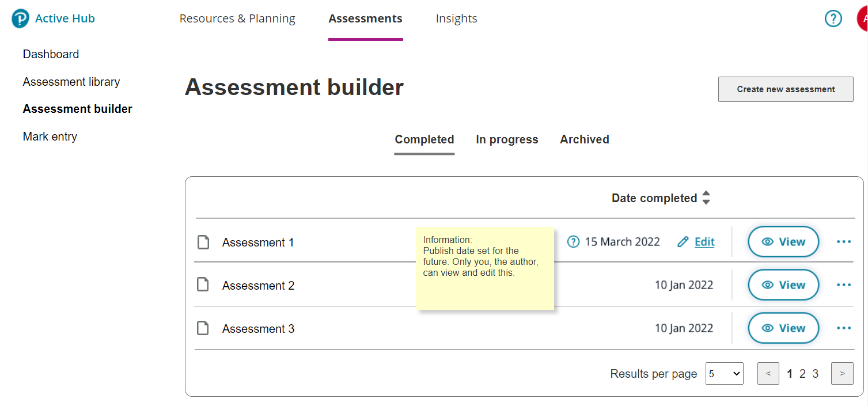Click the document icon beside Assessment 1
The image size is (868, 406).
click(203, 242)
